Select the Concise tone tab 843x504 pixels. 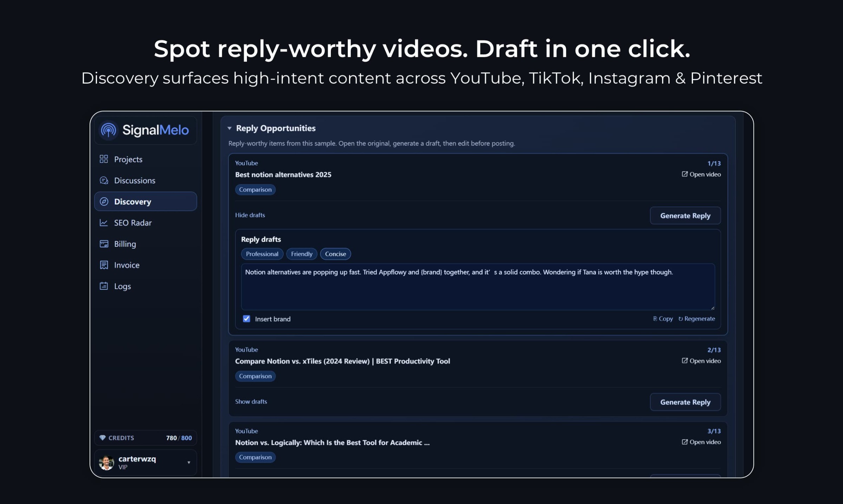[x=335, y=254]
